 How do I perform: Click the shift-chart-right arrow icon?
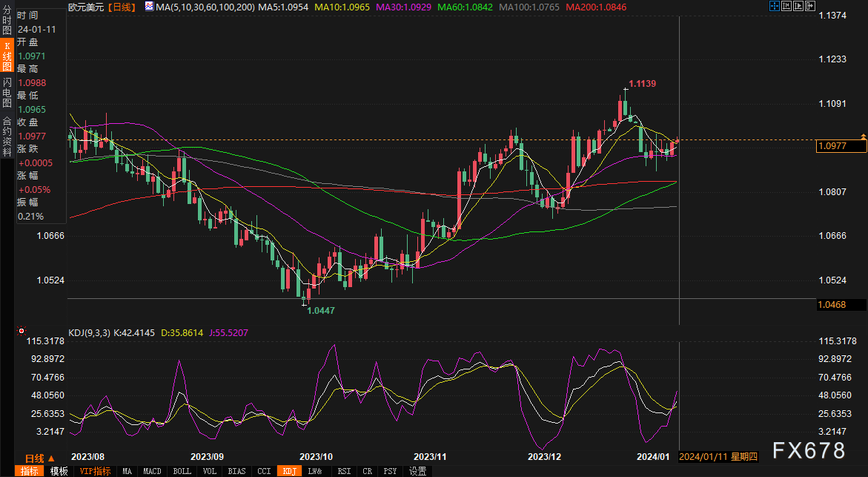click(809, 6)
